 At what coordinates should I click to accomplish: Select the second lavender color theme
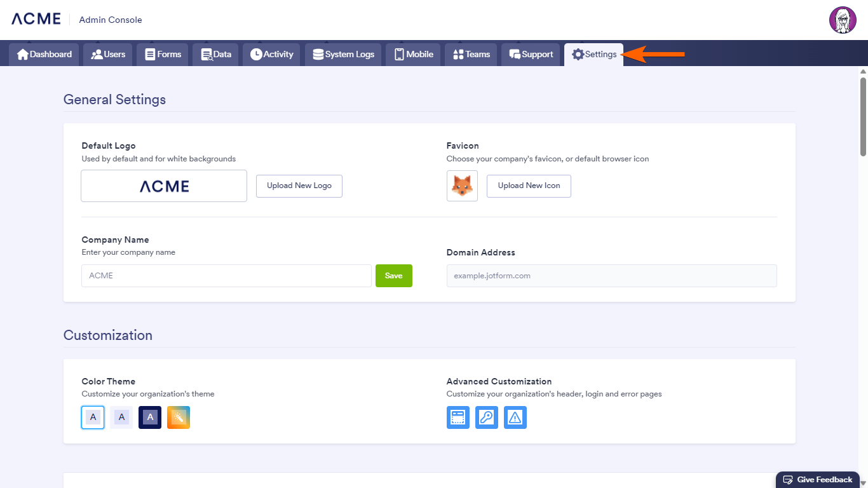point(121,417)
